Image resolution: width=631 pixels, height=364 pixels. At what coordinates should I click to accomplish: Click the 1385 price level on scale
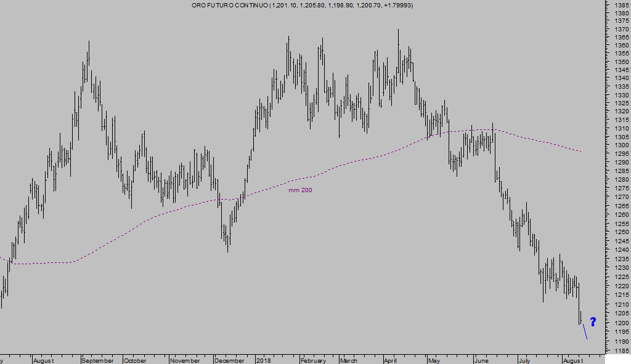[620, 4]
